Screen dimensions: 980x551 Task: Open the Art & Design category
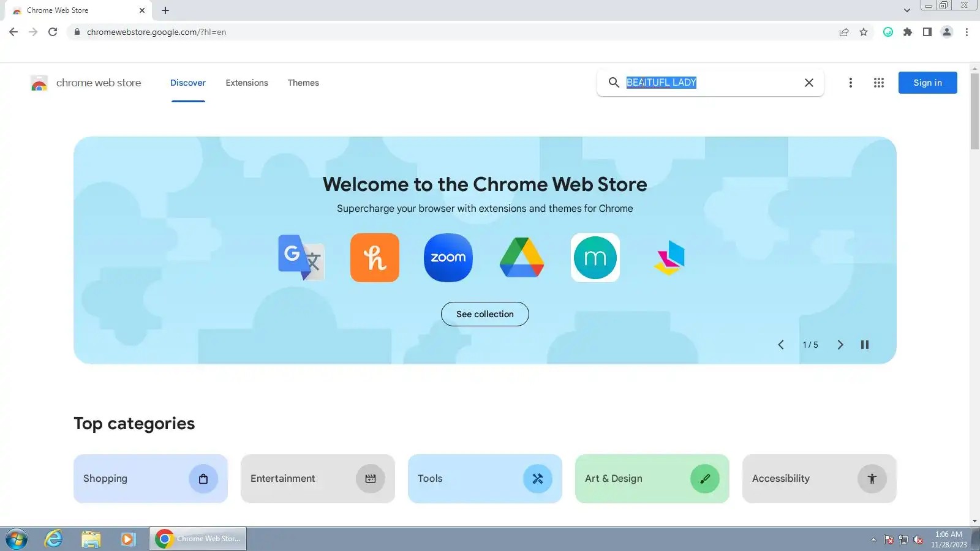click(652, 479)
